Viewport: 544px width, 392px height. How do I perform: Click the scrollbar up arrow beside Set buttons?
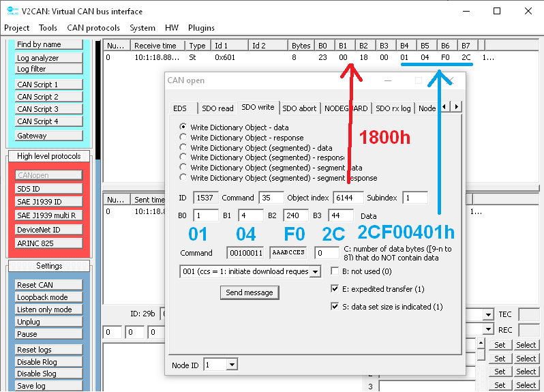coord(481,344)
